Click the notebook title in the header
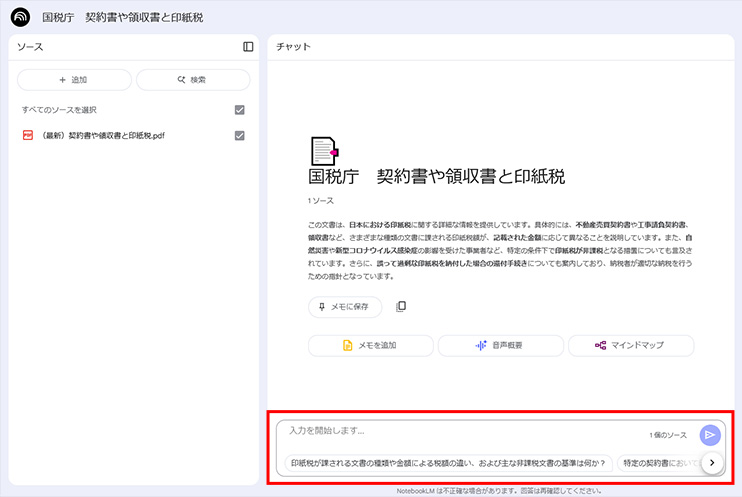This screenshot has height=497, width=742. (x=123, y=18)
